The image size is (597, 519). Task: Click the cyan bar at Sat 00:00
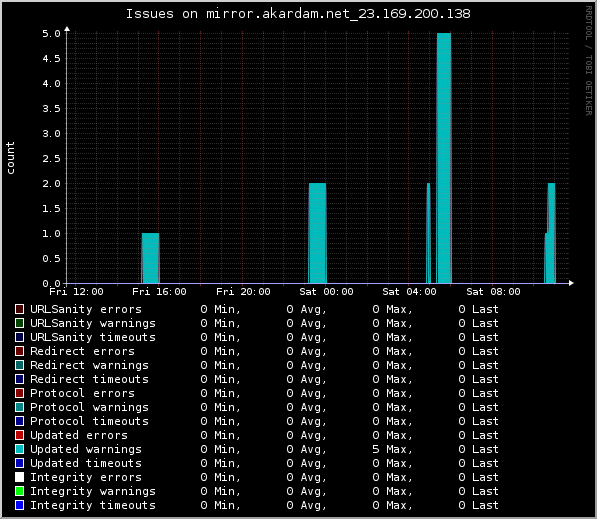point(317,233)
